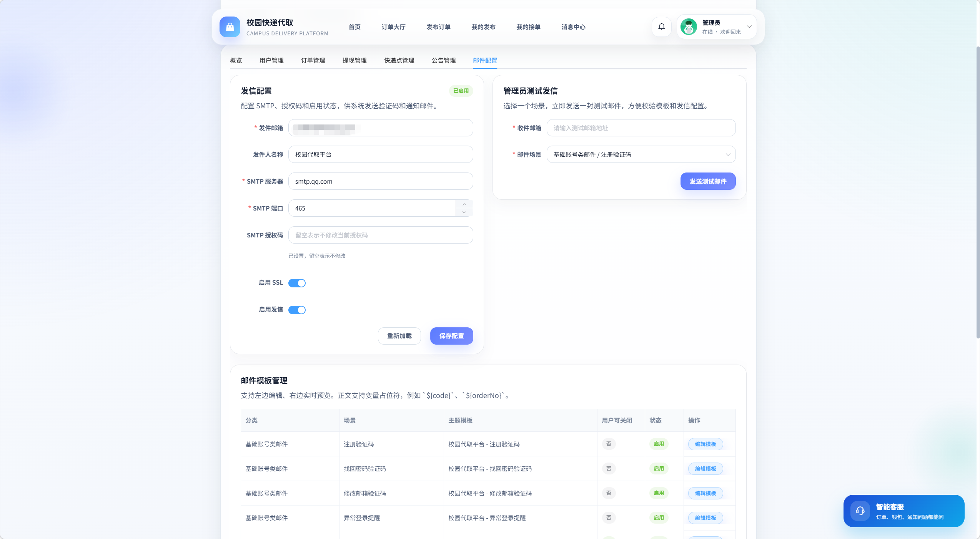Viewport: 980px width, 539px height.
Task: Expand the 管理员 account menu chevron
Action: click(x=749, y=27)
